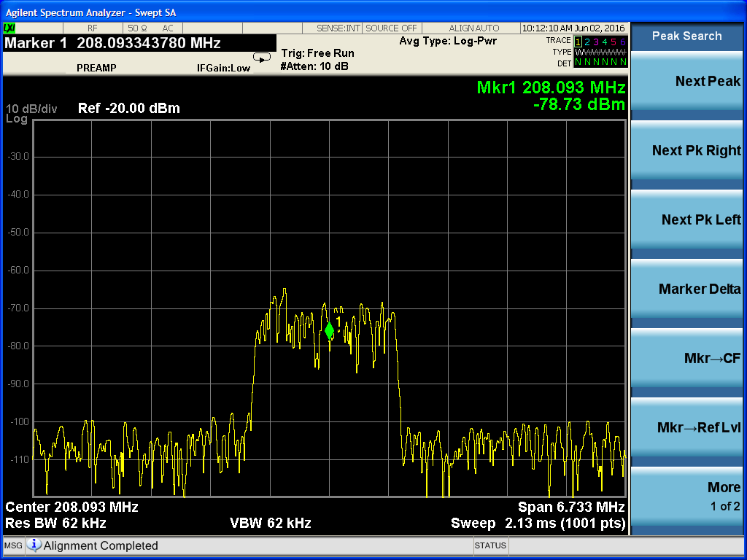Click the SOURCE OFF status cell
This screenshot has height=560, width=747.
(391, 28)
